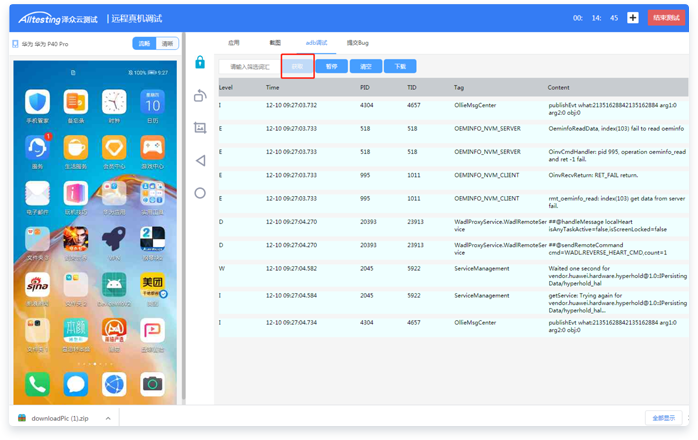
Task: Open folder 文件夹 2 on phone
Action: click(76, 285)
